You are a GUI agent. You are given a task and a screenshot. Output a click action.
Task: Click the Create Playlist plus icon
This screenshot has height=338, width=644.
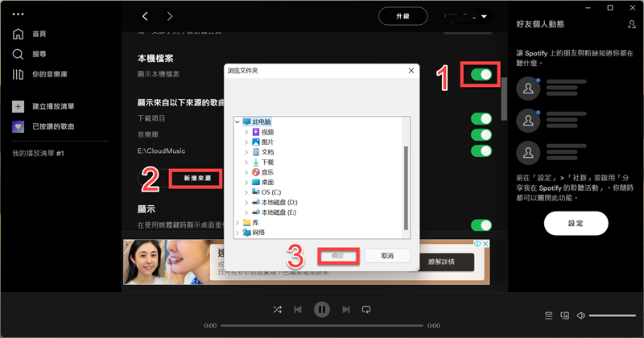(18, 106)
